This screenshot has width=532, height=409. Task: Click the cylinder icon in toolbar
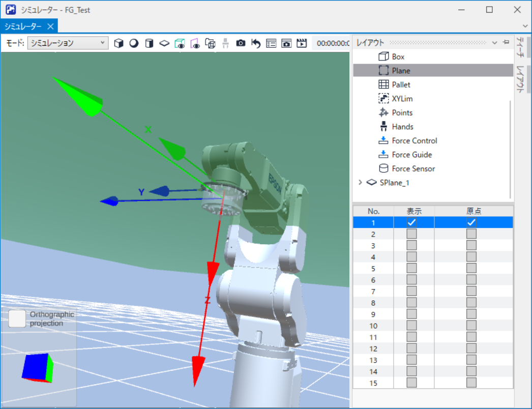[x=149, y=43]
